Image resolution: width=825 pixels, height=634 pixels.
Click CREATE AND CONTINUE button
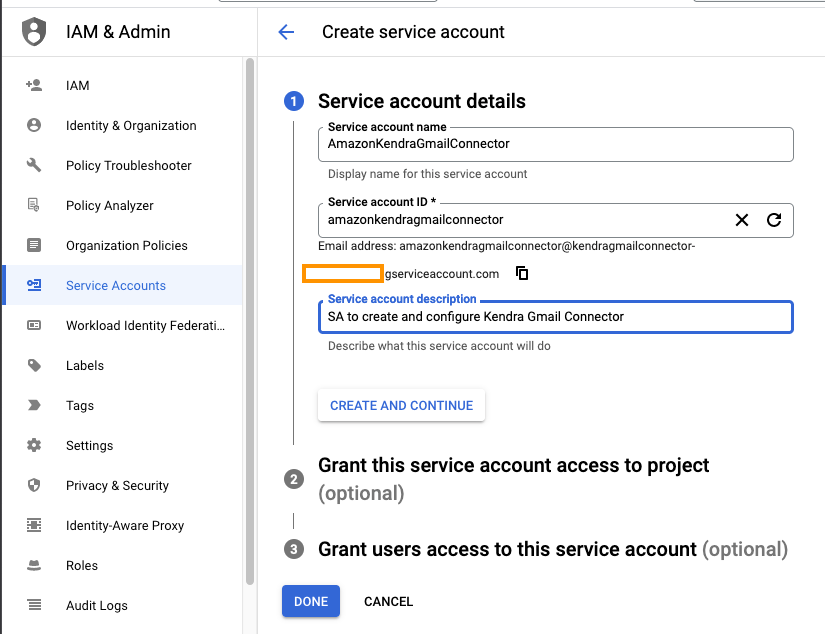point(401,405)
